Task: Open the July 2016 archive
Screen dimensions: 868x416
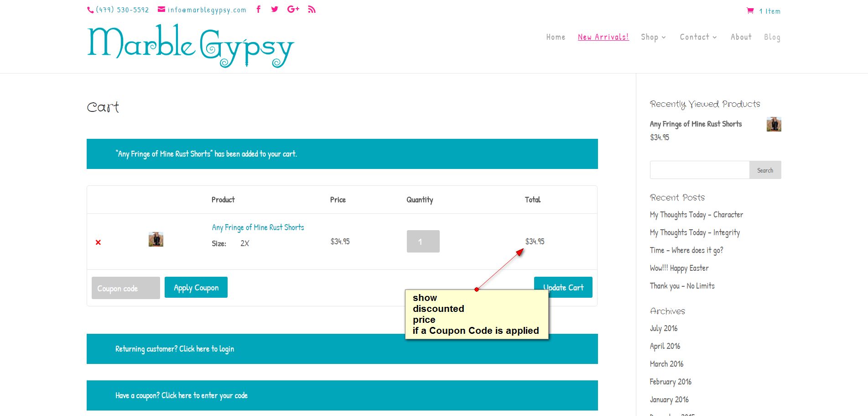Action: tap(664, 328)
